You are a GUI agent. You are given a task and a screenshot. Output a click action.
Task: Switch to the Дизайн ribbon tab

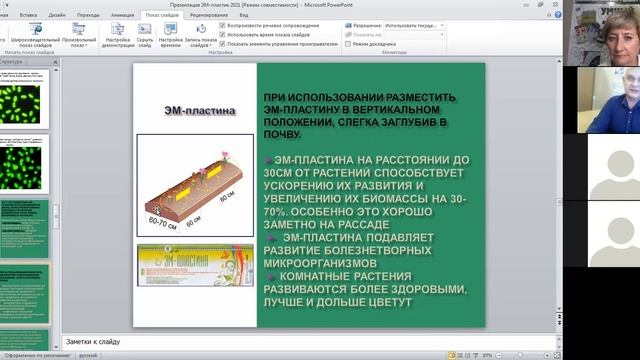[x=57, y=15]
